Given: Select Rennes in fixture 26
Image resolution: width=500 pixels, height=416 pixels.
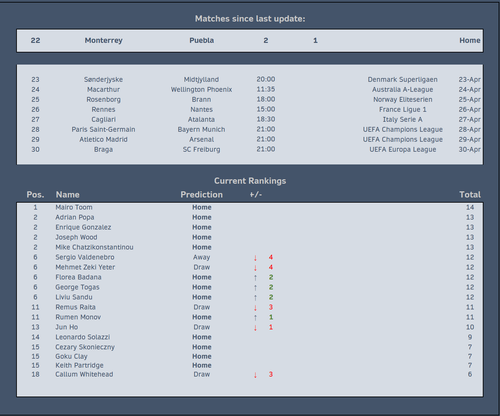Looking at the screenshot, I should tap(103, 109).
